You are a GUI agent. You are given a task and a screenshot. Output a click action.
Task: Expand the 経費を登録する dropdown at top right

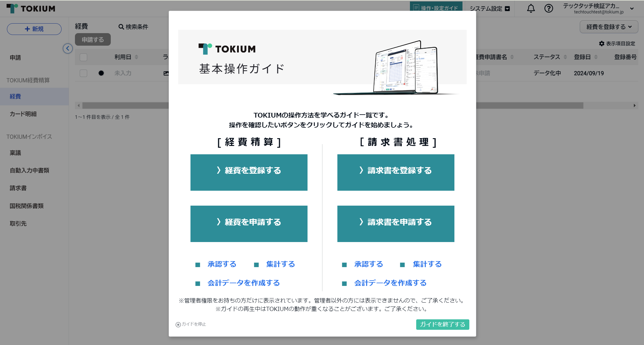[609, 27]
